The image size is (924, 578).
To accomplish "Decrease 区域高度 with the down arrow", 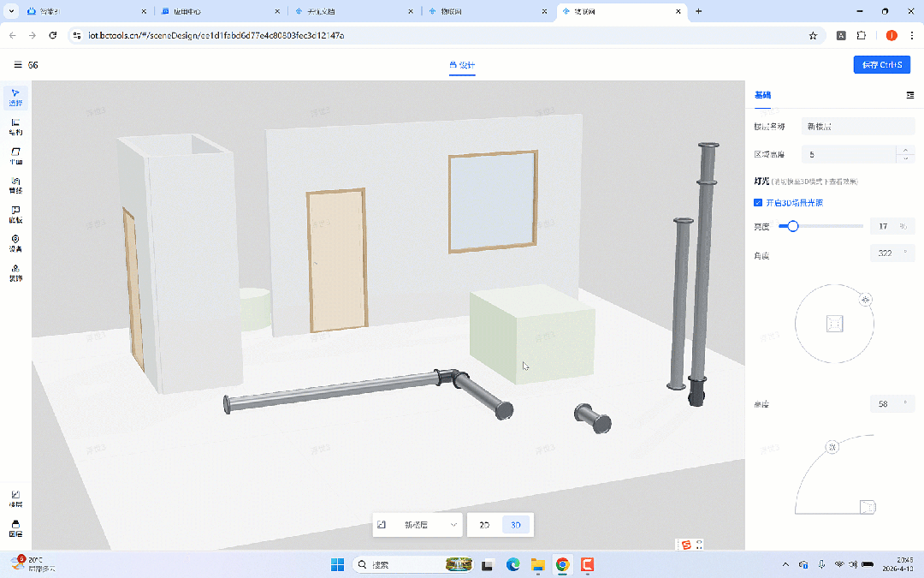I will [x=906, y=158].
